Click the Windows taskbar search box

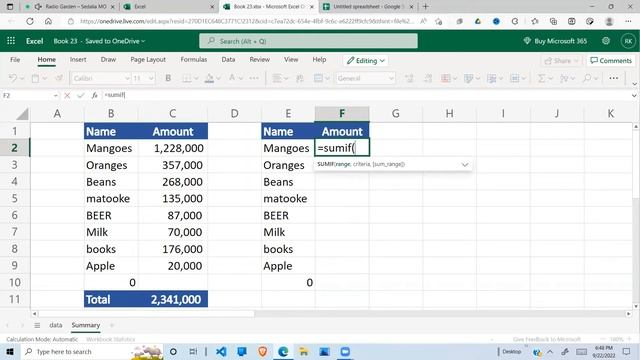(91, 351)
